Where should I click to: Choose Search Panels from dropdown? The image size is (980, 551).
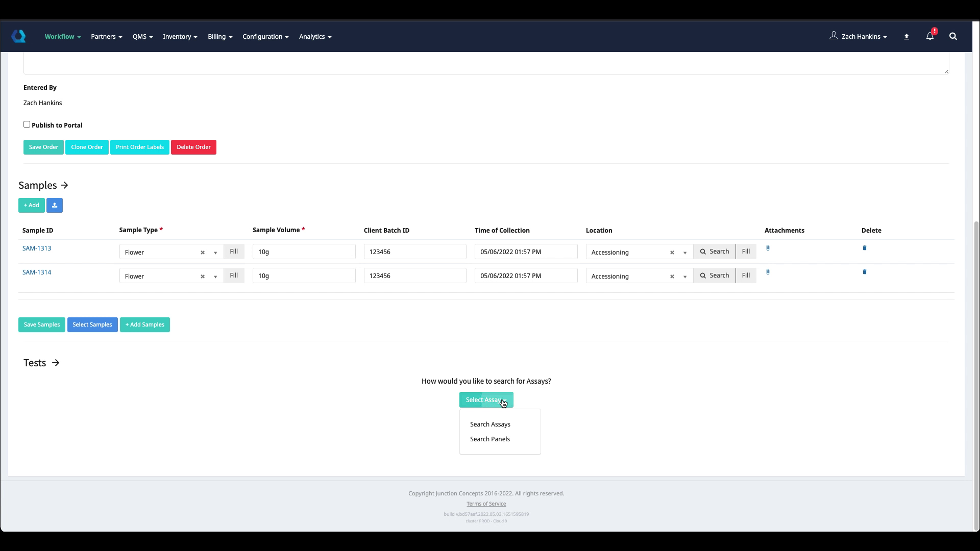click(x=489, y=439)
